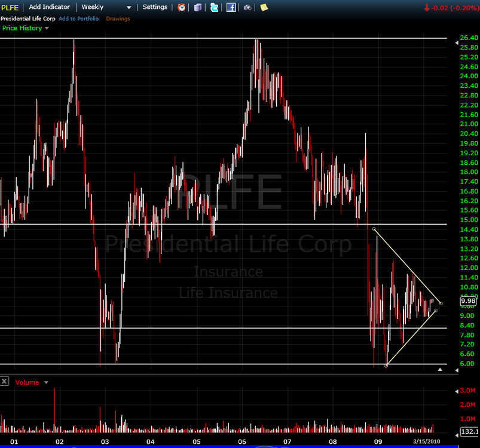Click the up triangle below the price chart
The image size is (480, 448).
pyautogui.click(x=440, y=369)
